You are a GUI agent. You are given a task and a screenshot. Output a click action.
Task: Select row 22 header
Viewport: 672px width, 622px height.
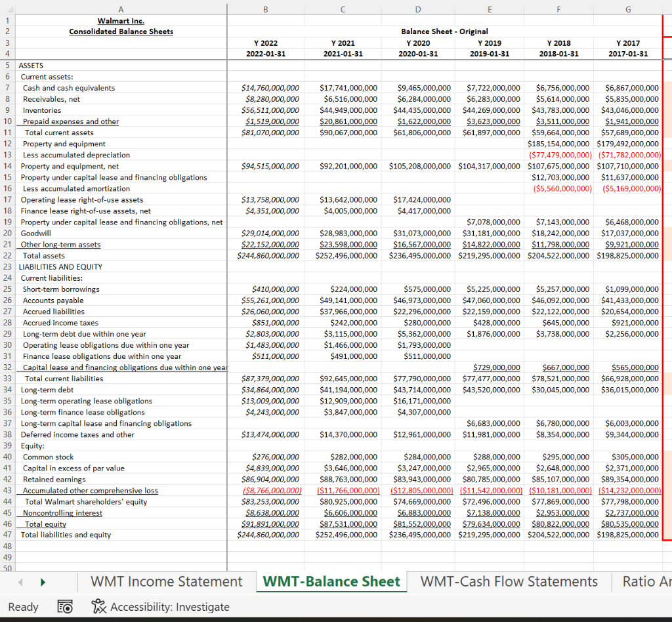click(x=8, y=255)
